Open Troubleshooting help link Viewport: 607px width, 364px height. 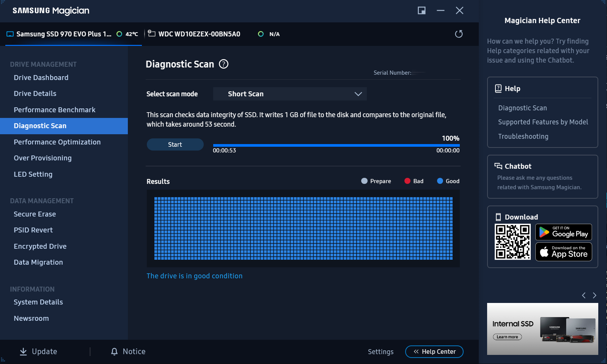[x=523, y=136]
